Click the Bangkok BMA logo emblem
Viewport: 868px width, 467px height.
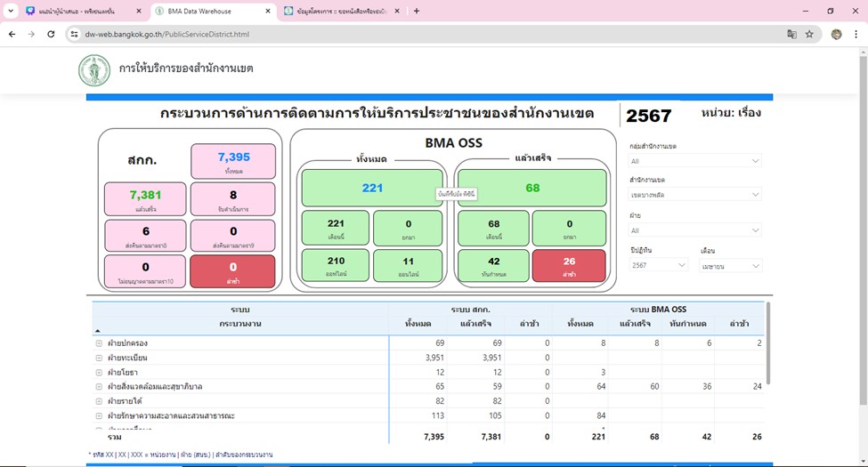coord(93,69)
